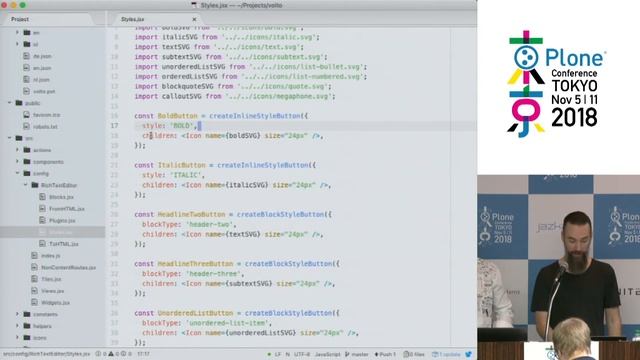Click the helpers folder icon
640x360 pixels.
click(27, 326)
